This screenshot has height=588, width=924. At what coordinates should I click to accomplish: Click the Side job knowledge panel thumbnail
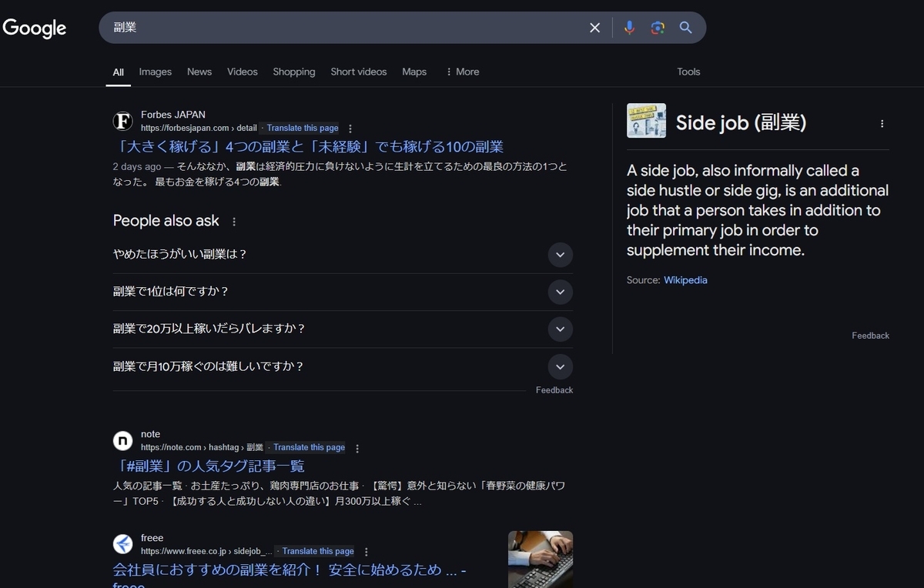tap(646, 121)
